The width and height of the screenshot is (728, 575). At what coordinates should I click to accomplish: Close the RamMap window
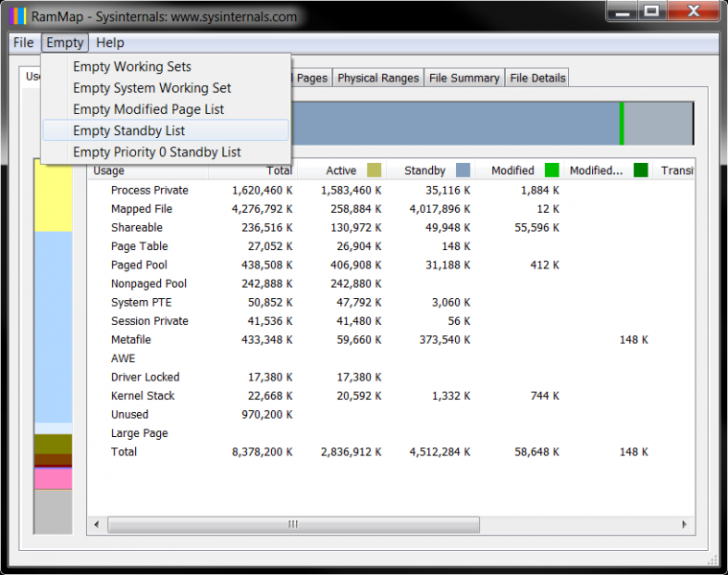[x=694, y=11]
